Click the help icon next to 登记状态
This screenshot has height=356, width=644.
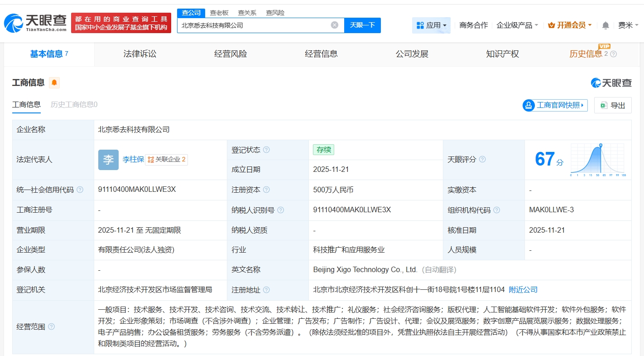(x=266, y=150)
